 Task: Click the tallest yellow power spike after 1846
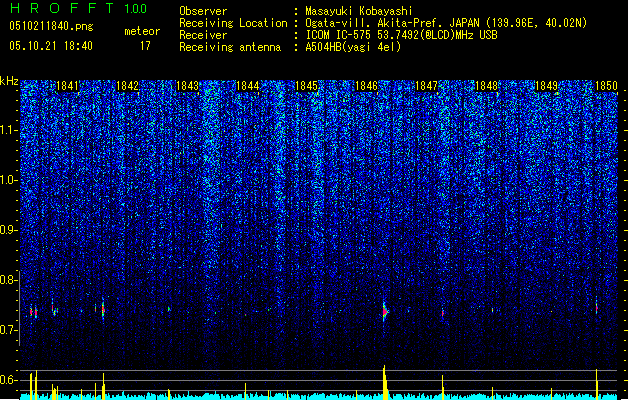tap(385, 382)
